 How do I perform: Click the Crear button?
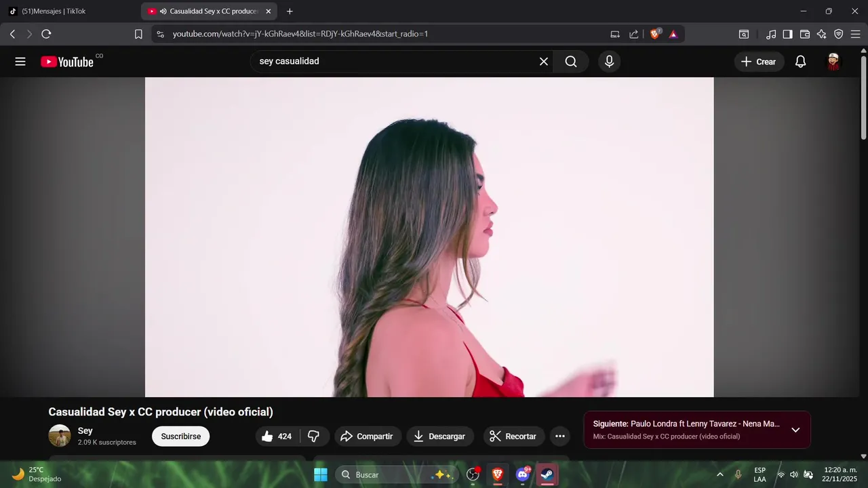759,62
